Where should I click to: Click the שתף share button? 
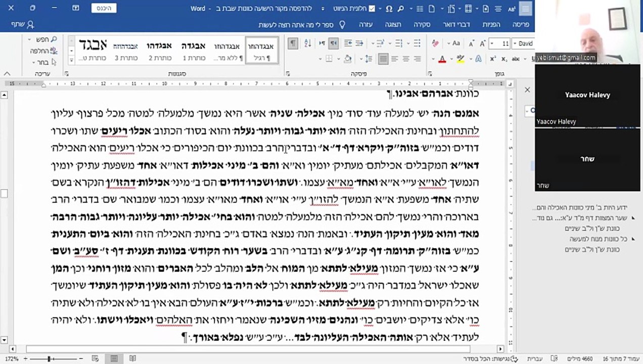click(23, 24)
